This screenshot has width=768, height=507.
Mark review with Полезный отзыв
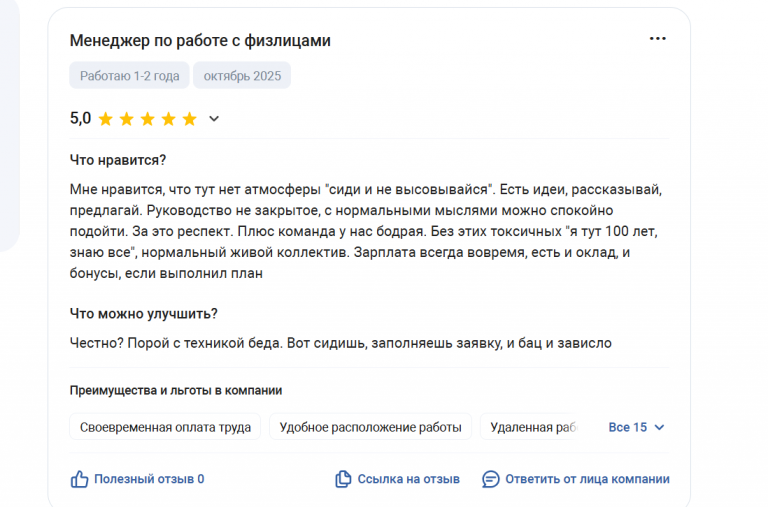[x=148, y=479]
